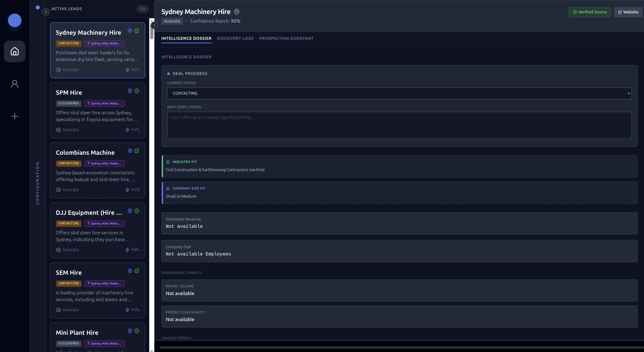Screen dimensions: 644x352
Task: Click the 121 active leads count badge
Action: tap(142, 9)
